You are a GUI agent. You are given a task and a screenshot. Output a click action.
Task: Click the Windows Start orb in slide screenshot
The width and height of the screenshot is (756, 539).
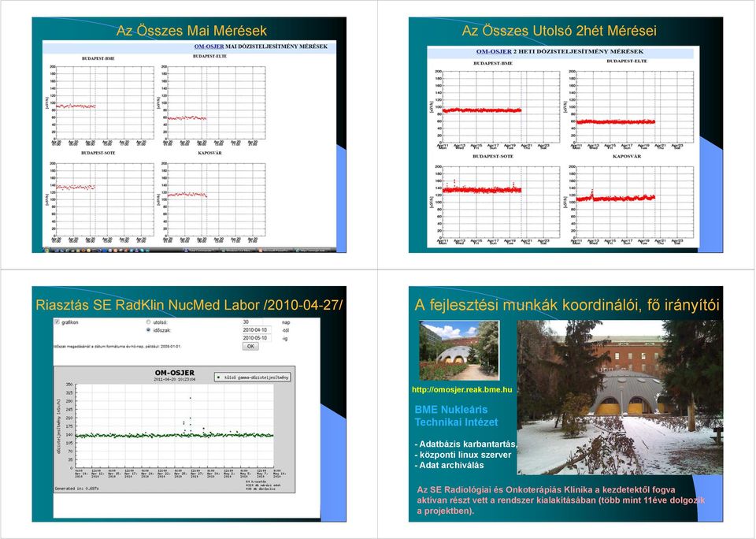(46, 251)
